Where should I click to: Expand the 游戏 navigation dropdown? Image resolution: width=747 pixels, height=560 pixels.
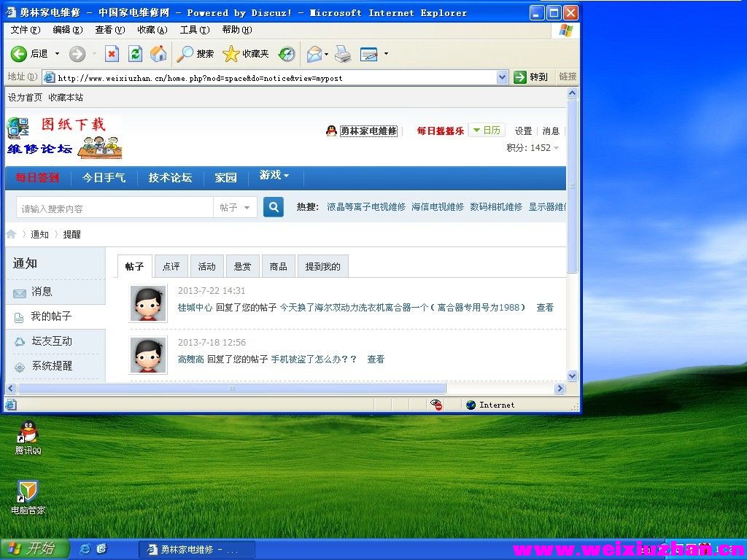(x=274, y=175)
